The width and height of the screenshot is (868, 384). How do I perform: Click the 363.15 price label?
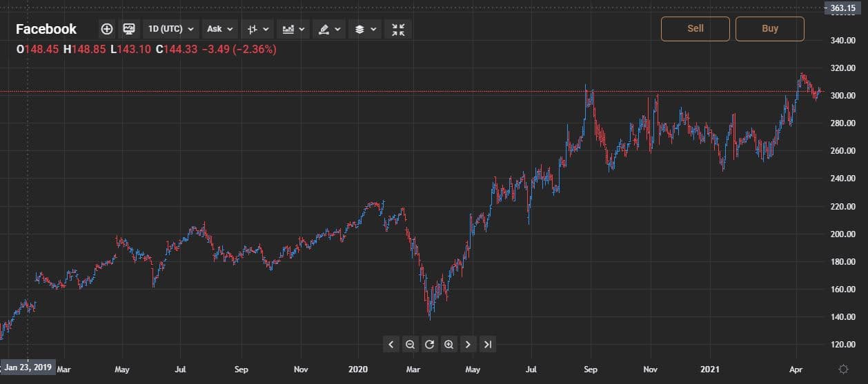[x=842, y=8]
